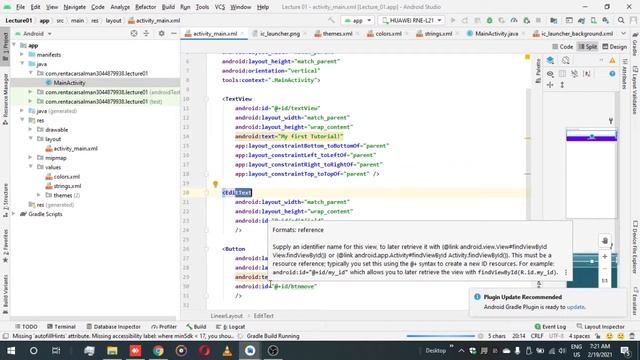Toggle view options eye icon in design toolbar
Screen dimensions: 640x360
point(550,74)
